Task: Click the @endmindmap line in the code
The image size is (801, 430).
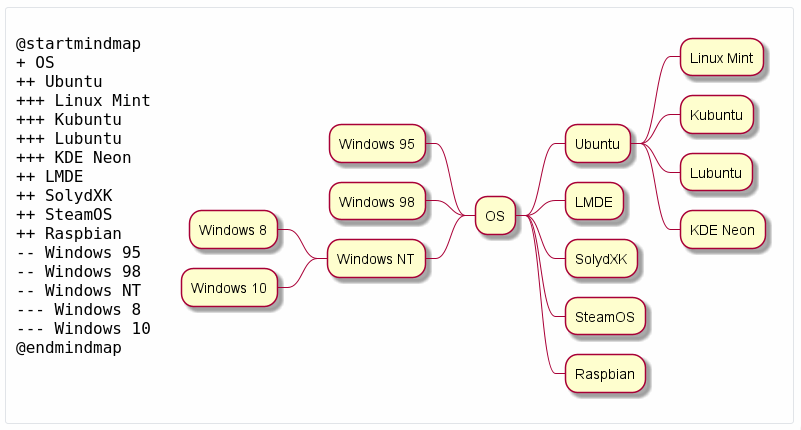Action: pyautogui.click(x=68, y=347)
